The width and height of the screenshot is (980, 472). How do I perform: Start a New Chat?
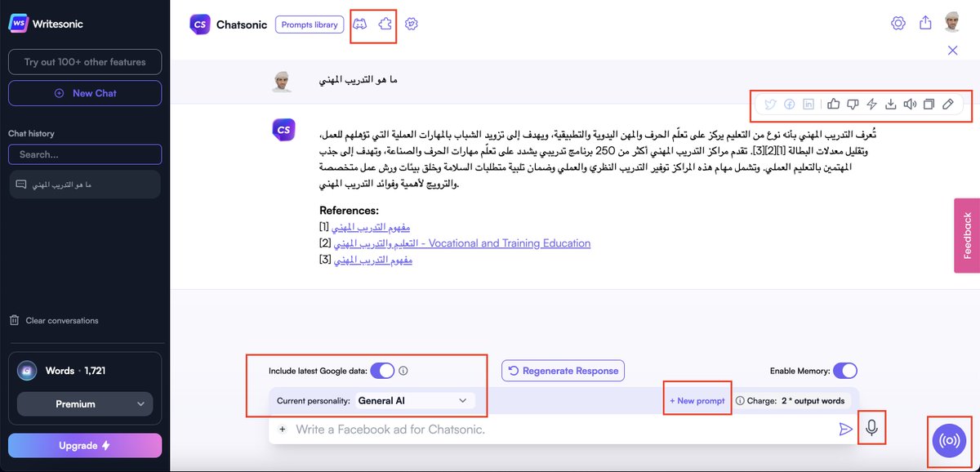click(85, 93)
